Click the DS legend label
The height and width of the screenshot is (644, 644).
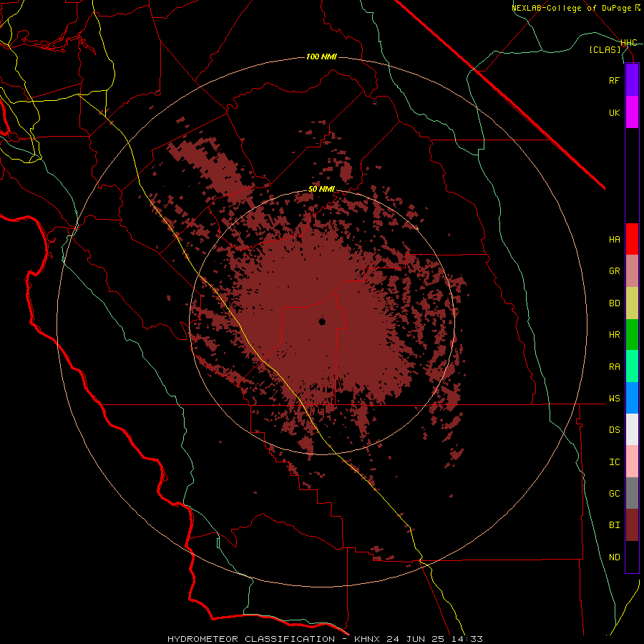[614, 430]
